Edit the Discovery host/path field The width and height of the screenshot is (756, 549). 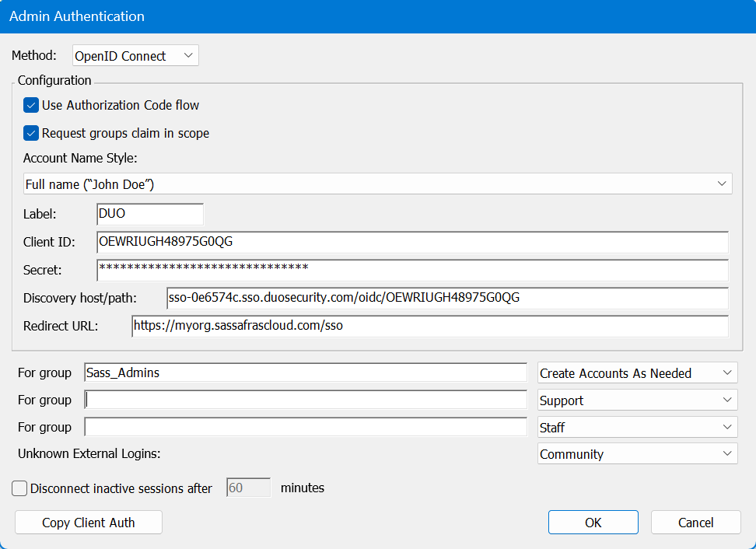(446, 298)
